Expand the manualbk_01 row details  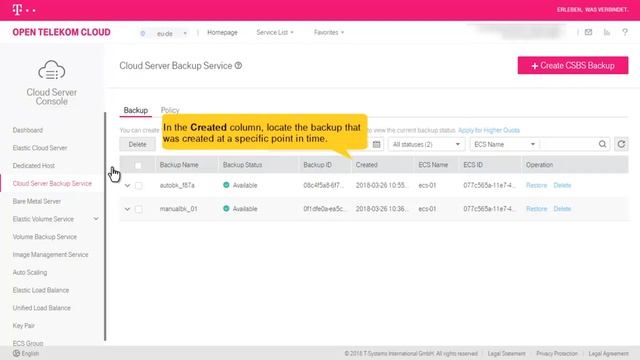point(127,209)
